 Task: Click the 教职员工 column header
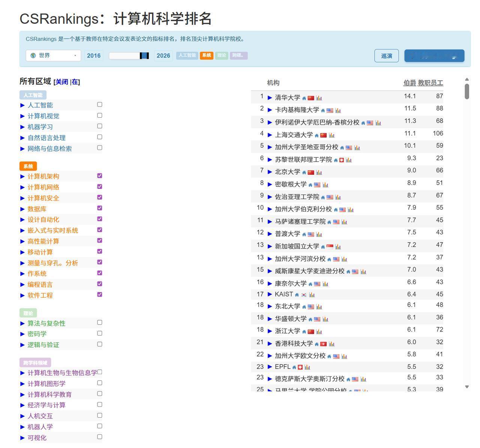[x=430, y=83]
